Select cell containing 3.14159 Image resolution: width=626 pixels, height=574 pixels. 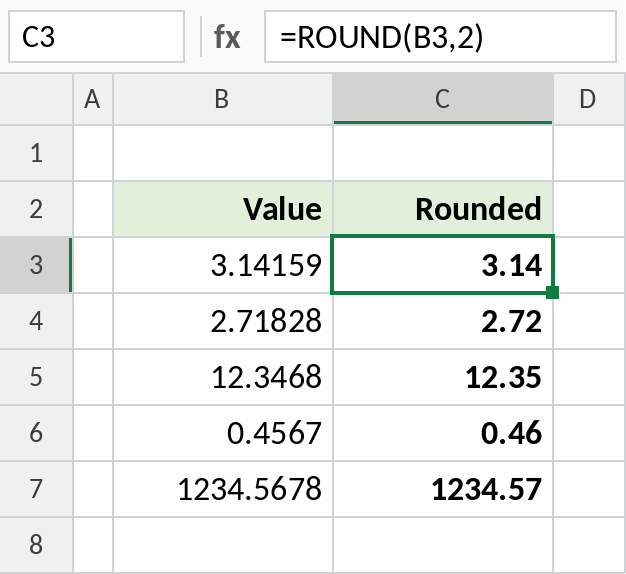tap(223, 265)
